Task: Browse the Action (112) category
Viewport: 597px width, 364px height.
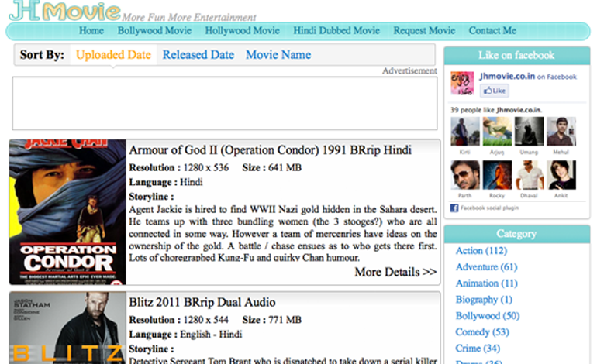Action: pos(481,251)
